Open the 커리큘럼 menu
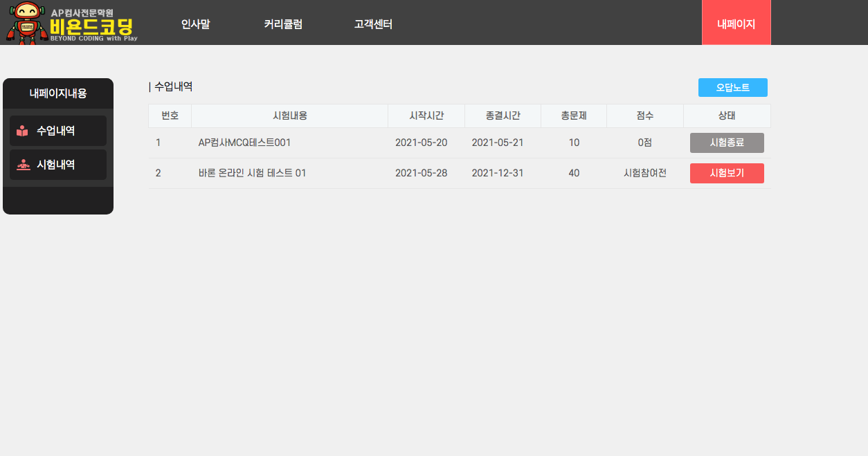The width and height of the screenshot is (868, 456). 283,24
